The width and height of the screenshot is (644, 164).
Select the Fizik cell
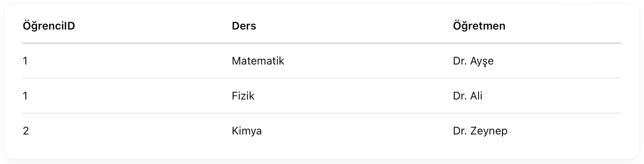point(243,96)
